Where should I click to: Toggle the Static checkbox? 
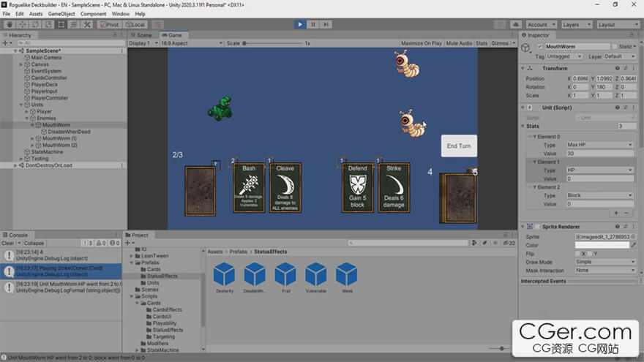[615, 46]
